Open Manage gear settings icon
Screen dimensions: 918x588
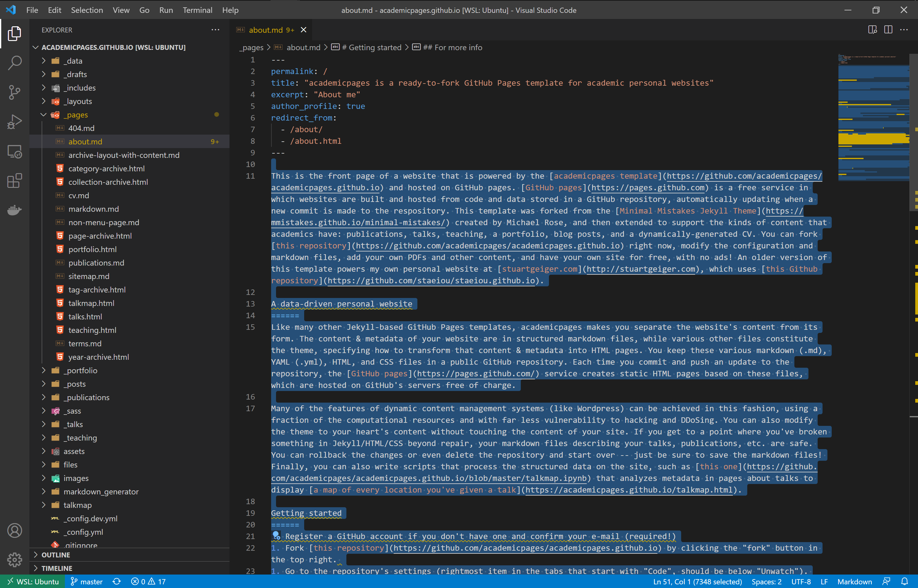pos(14,560)
